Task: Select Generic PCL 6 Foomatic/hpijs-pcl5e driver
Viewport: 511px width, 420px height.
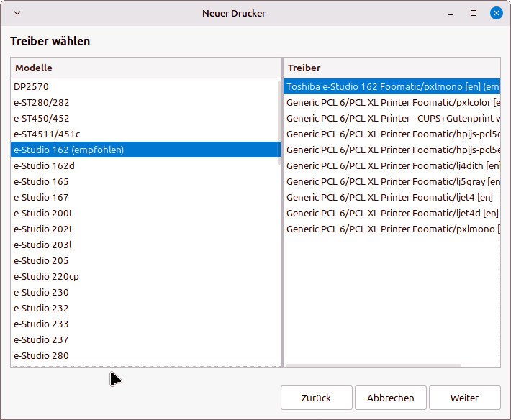Action: point(392,150)
